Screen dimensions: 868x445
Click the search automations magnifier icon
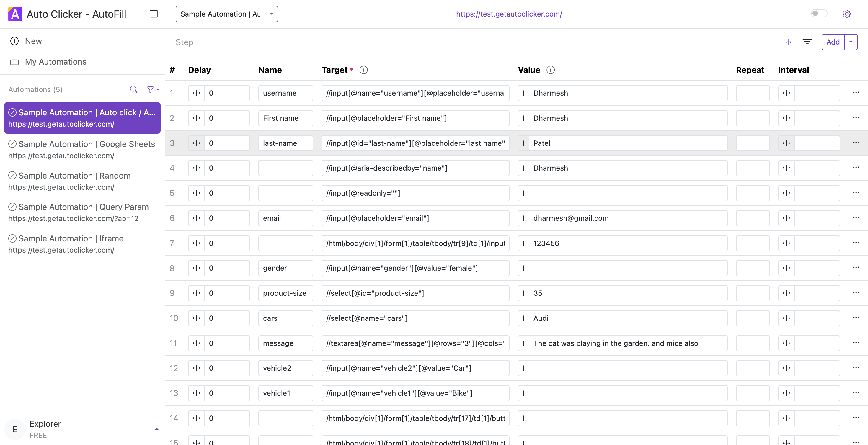[133, 89]
